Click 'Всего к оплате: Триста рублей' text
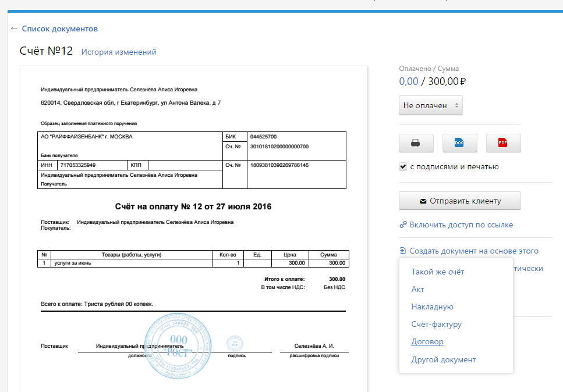The height and width of the screenshot is (392, 563). click(97, 304)
